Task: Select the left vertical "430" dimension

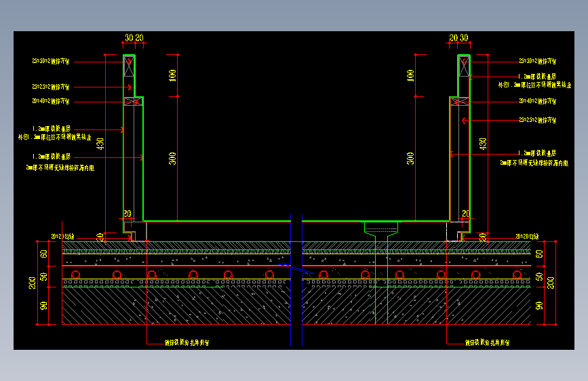Action: pos(100,144)
